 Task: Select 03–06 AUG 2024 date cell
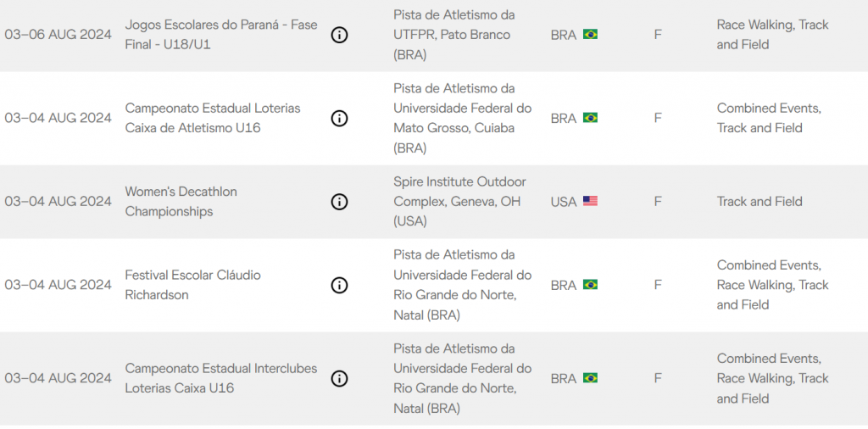58,35
